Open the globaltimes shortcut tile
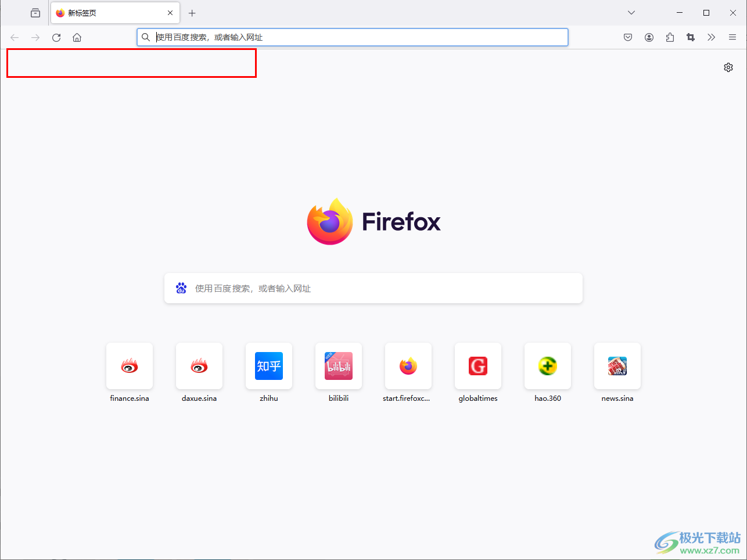Screen dimensions: 747x560 (x=478, y=366)
